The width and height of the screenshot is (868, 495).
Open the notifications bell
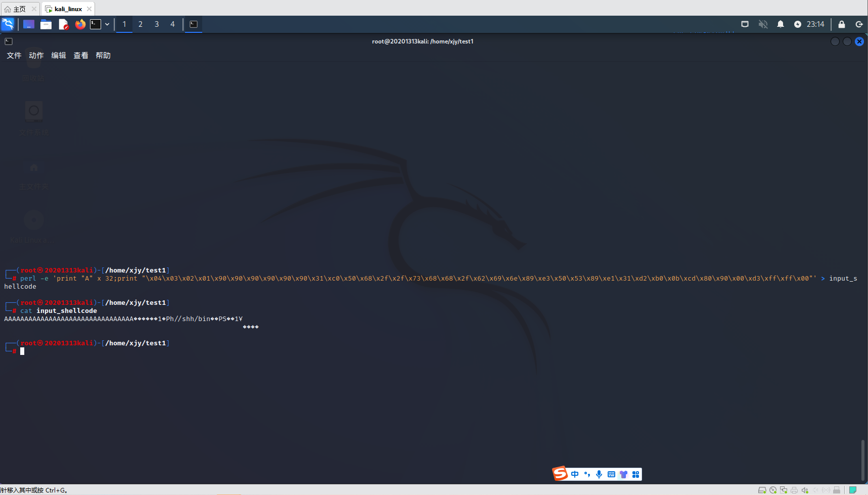[x=781, y=24]
